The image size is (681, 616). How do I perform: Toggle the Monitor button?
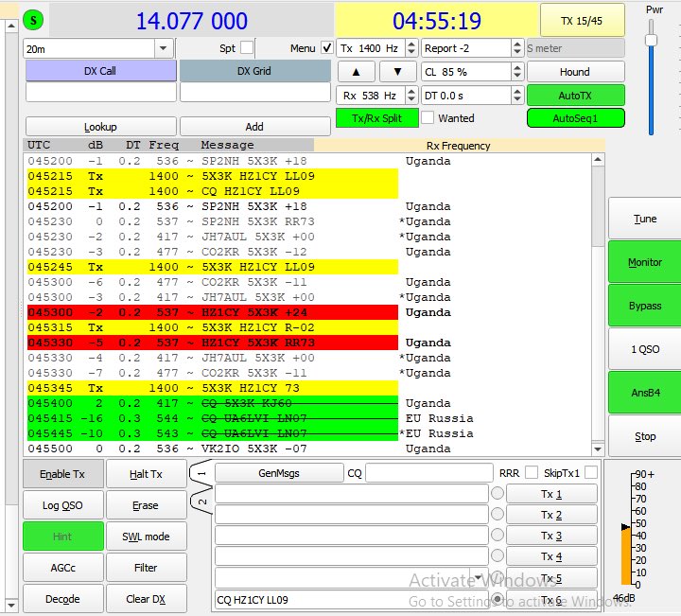point(645,262)
